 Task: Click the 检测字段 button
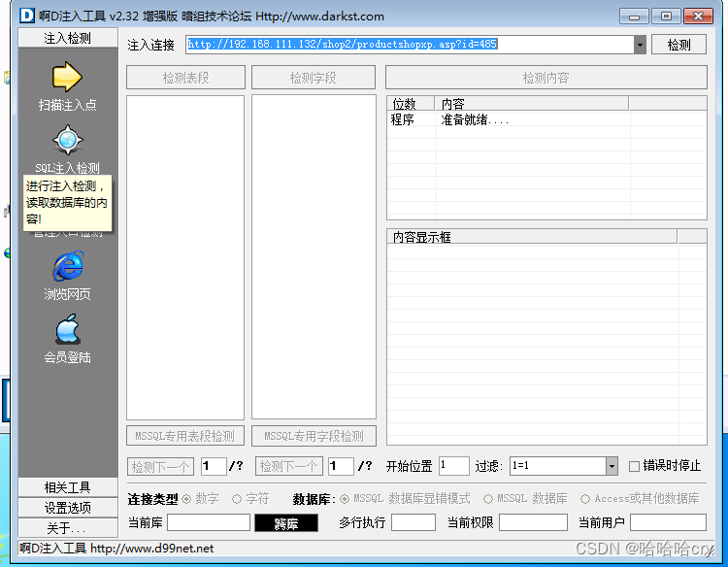coord(314,78)
